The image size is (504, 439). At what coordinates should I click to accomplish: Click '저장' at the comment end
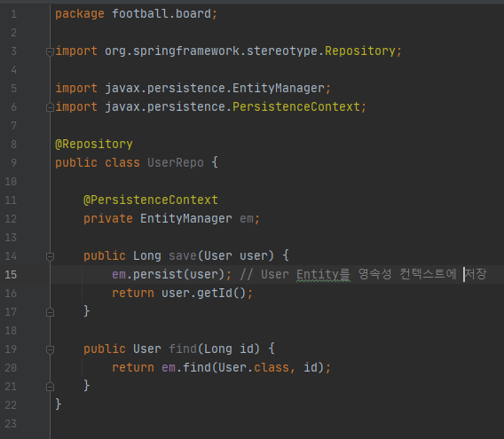(x=476, y=274)
